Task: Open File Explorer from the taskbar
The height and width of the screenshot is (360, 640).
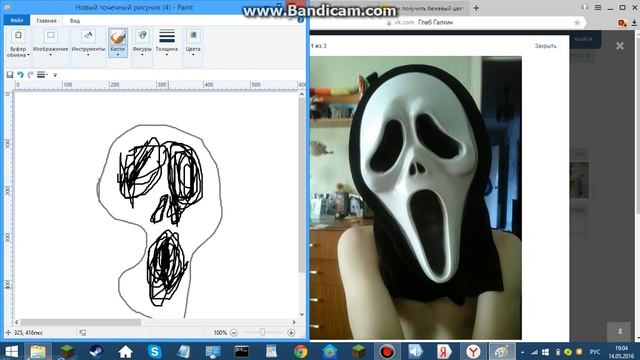Action: (x=38, y=351)
